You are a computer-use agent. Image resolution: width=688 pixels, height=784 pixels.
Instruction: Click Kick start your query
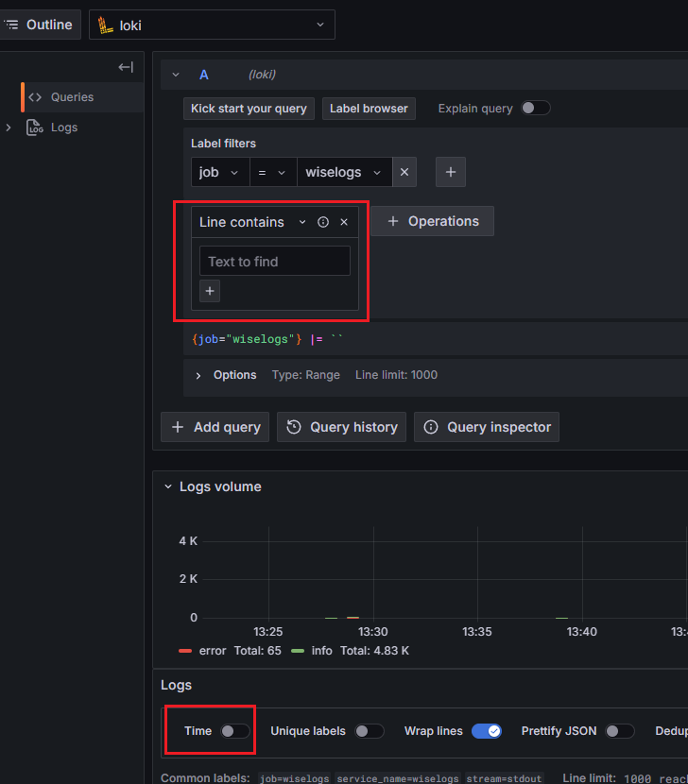[x=249, y=109]
